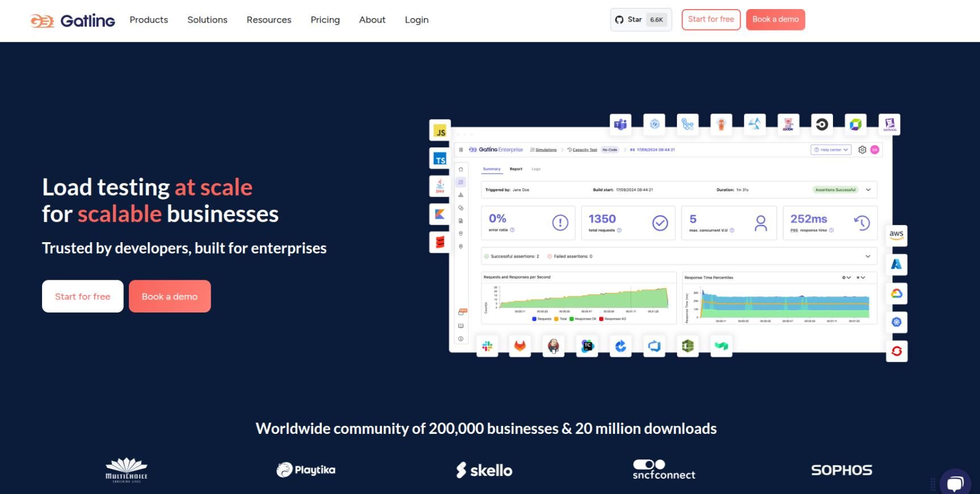Viewport: 980px width, 494px height.
Task: Click the Dynatrace icon tile
Action: pos(856,124)
